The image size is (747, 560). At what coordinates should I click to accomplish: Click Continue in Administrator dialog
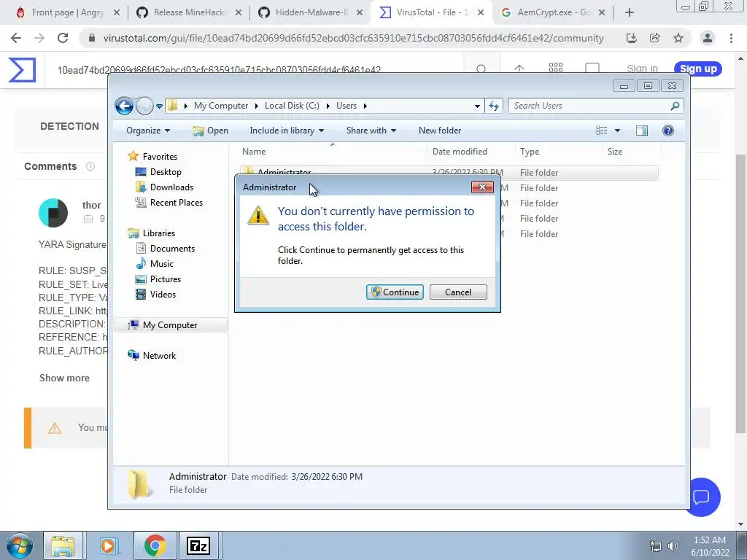[x=395, y=292]
